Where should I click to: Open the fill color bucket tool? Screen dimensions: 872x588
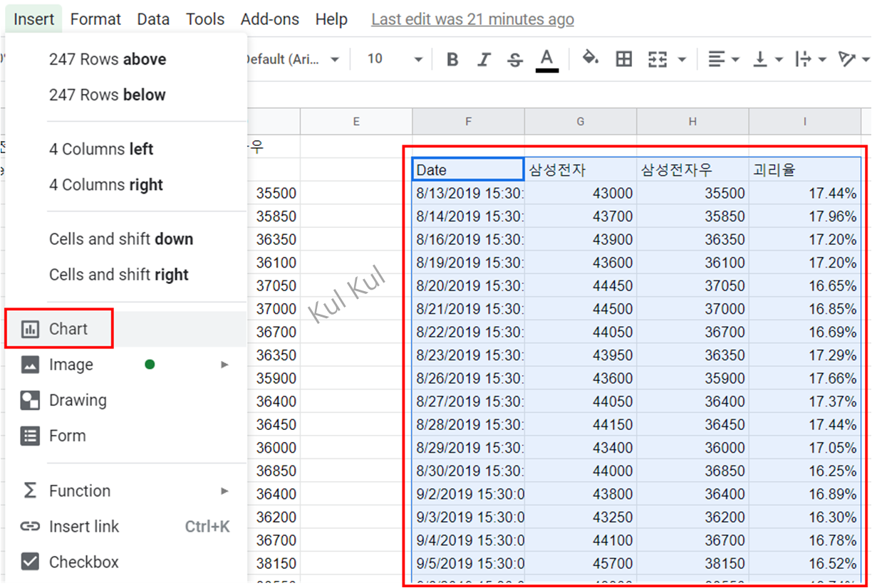click(x=591, y=58)
